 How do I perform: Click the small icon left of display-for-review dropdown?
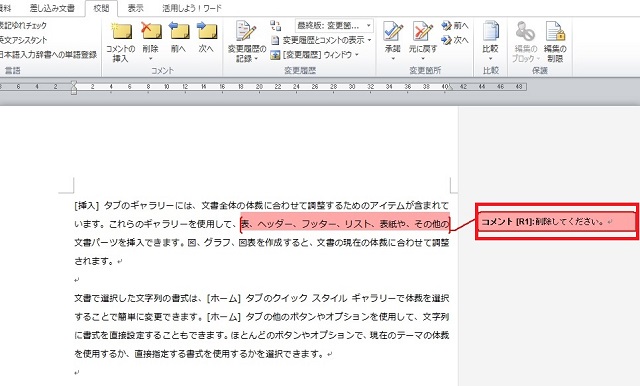(276, 26)
